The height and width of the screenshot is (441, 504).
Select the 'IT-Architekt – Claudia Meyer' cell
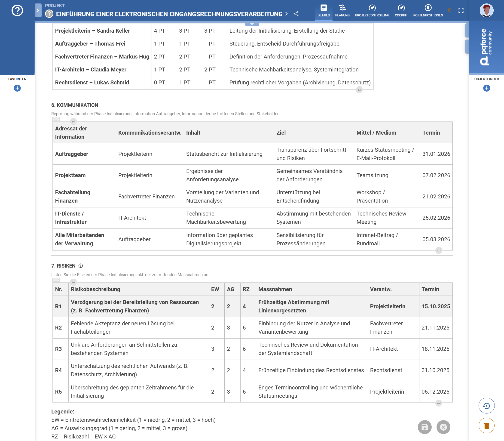coord(102,70)
